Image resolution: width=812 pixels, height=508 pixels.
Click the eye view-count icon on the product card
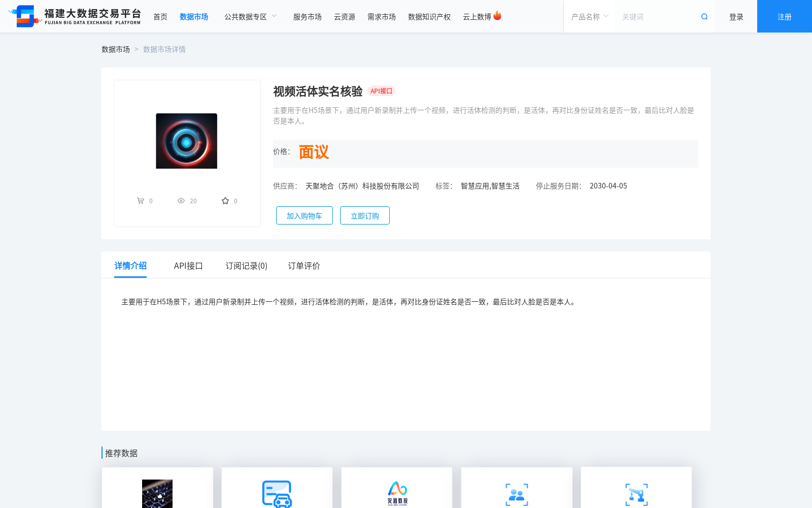[x=181, y=200]
